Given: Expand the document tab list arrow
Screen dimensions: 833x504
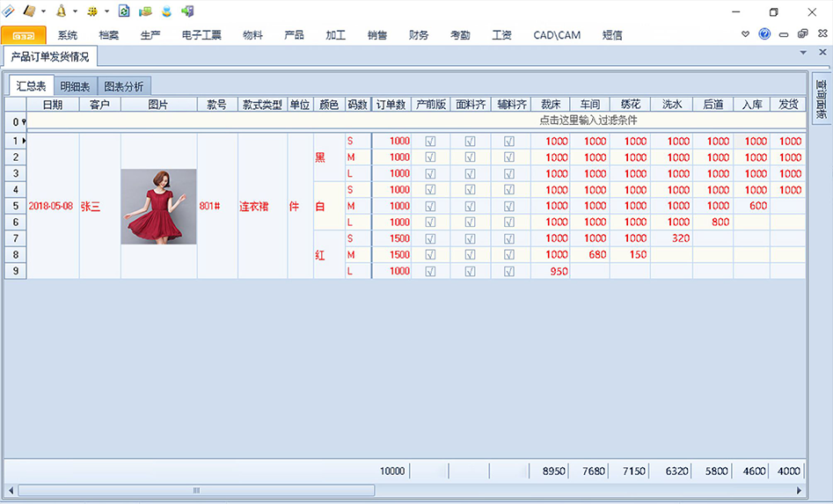Looking at the screenshot, I should 803,54.
